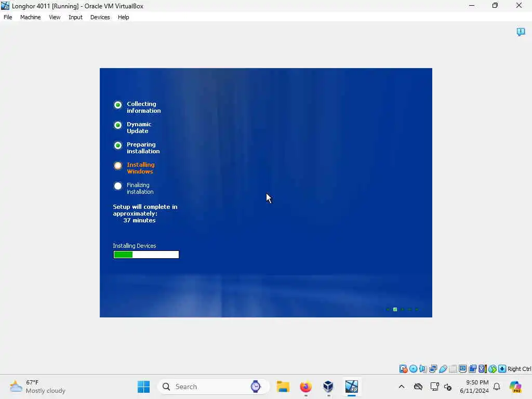Open VirtualBox Manager cube icon in taskbar
The height and width of the screenshot is (399, 532).
(x=328, y=387)
